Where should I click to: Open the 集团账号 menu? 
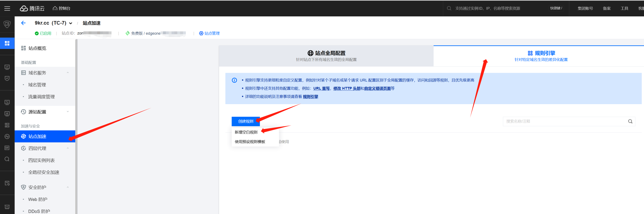click(x=585, y=9)
